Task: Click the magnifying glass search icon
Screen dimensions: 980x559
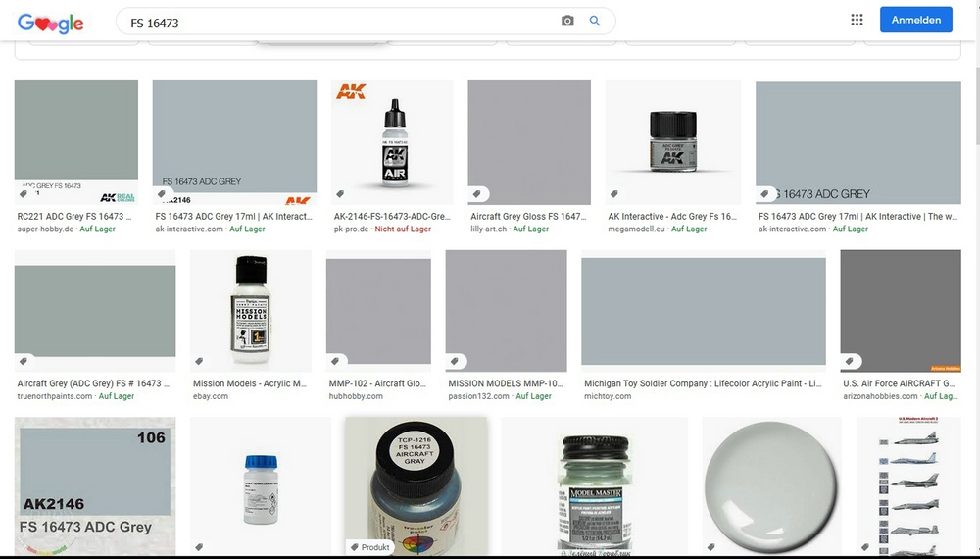Action: [595, 21]
